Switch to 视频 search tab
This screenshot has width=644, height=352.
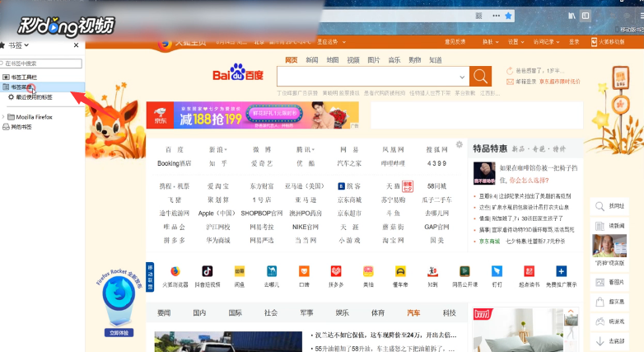click(353, 60)
